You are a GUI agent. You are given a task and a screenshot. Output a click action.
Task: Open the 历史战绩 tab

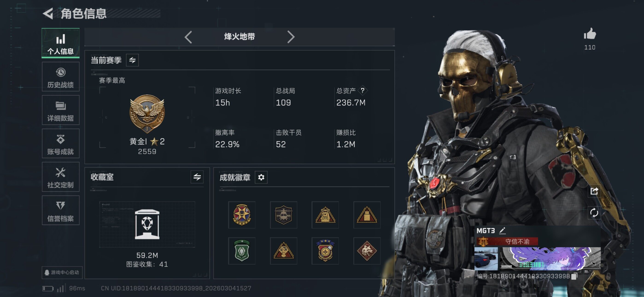point(61,77)
